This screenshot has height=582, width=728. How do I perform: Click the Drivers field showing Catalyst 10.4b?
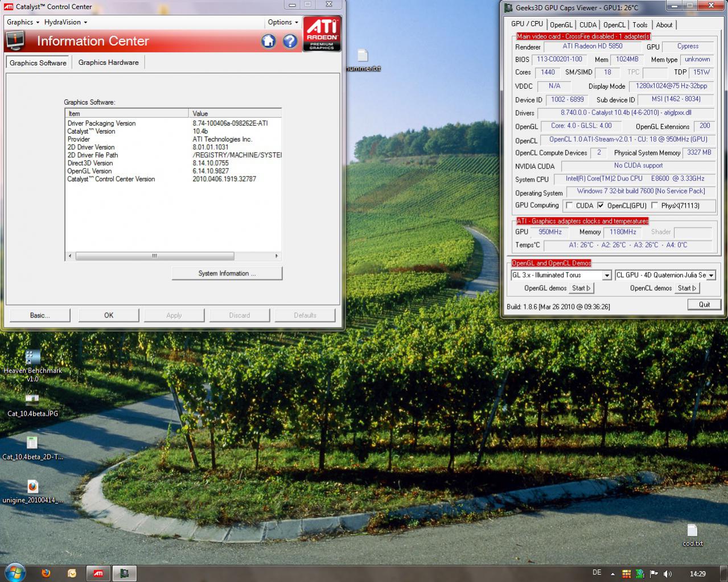pyautogui.click(x=626, y=113)
